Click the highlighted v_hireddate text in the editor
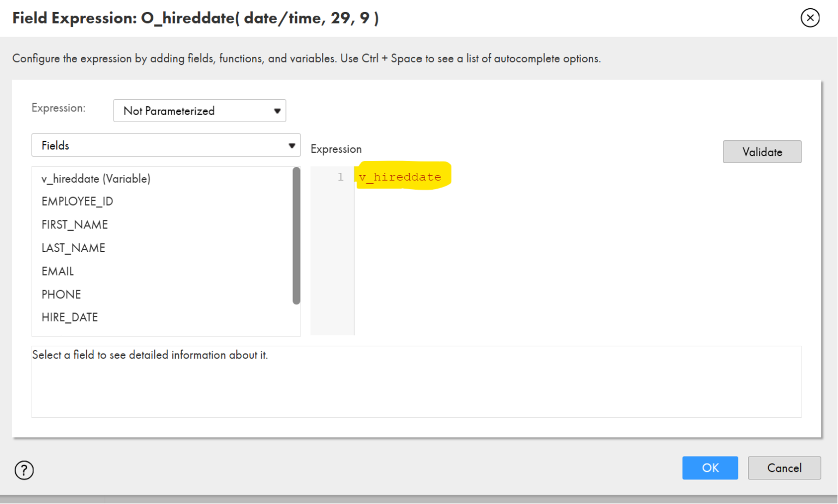Screen dimensions: 838x504 [400, 176]
